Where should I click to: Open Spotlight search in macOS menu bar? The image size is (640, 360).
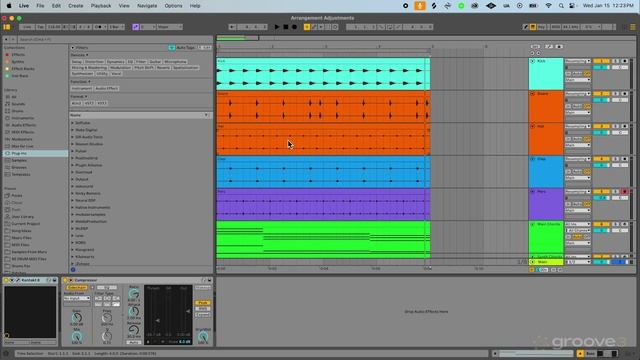561,6
